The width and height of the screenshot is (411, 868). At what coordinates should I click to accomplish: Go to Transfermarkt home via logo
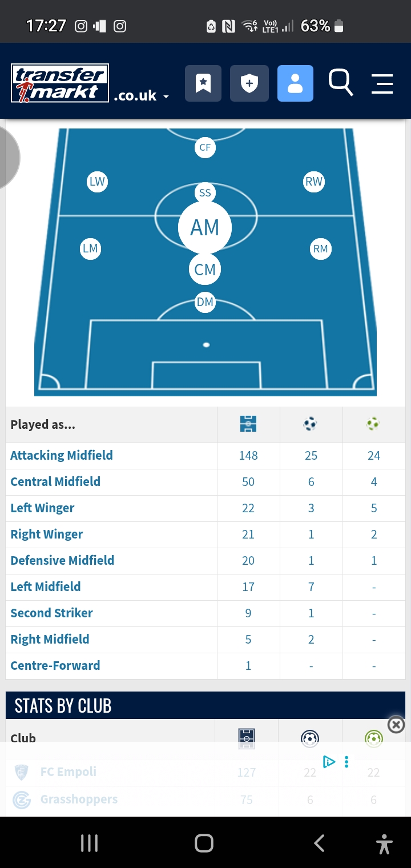(60, 83)
